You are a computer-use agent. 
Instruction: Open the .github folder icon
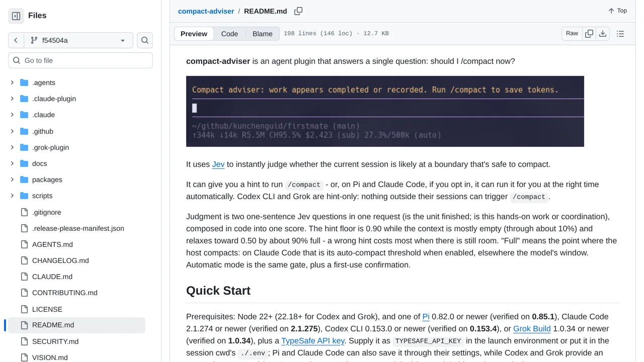[24, 131]
